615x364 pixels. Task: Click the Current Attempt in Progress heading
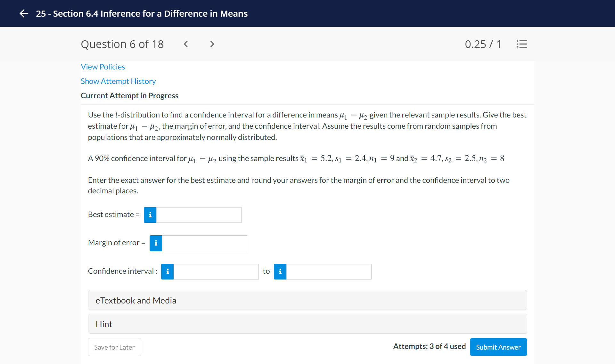coord(129,95)
